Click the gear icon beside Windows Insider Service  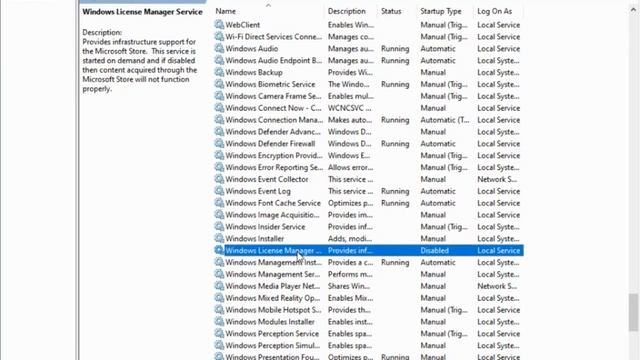(219, 226)
